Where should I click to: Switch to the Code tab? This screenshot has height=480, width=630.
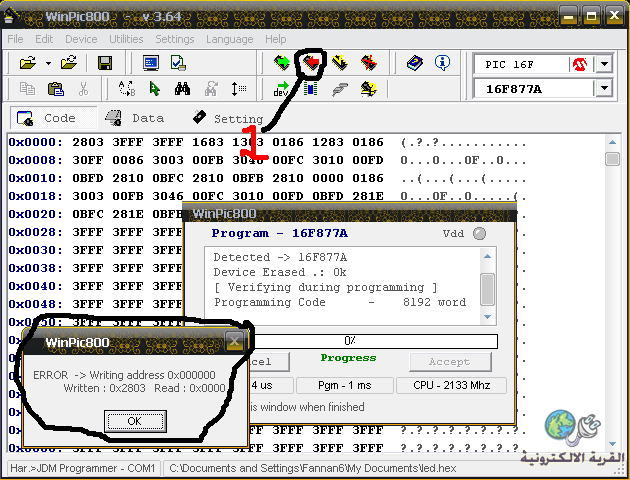click(x=53, y=118)
